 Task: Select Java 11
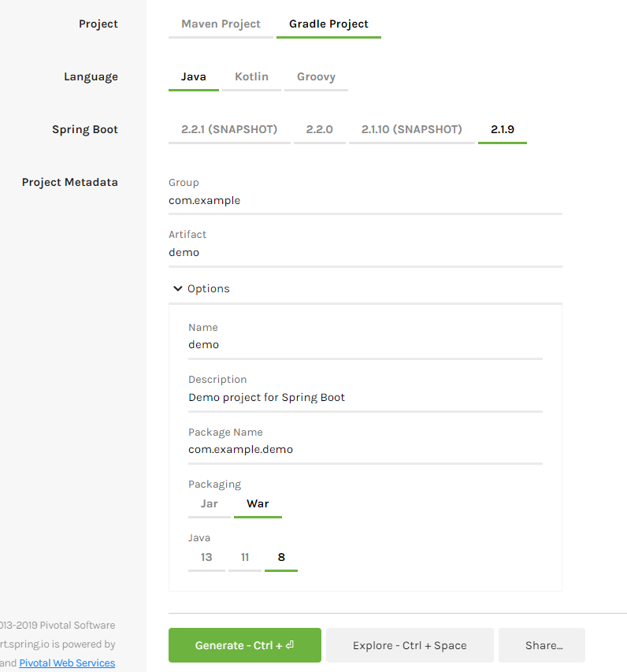pyautogui.click(x=244, y=557)
